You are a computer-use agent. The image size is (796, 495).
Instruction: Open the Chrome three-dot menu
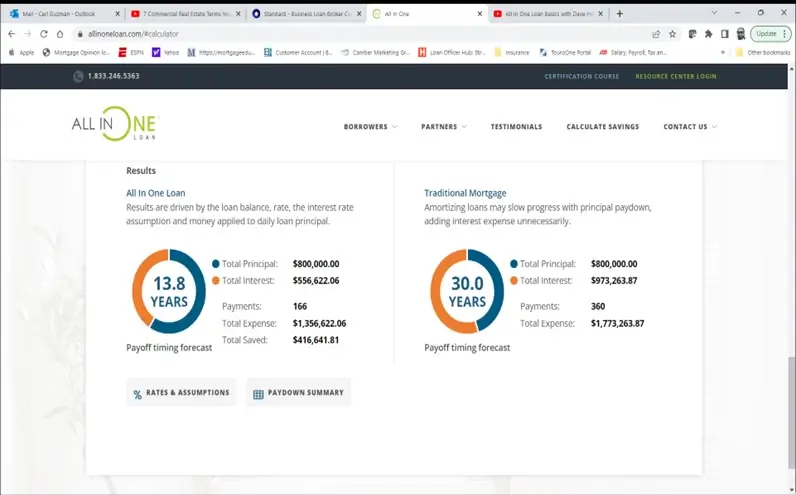click(x=784, y=34)
